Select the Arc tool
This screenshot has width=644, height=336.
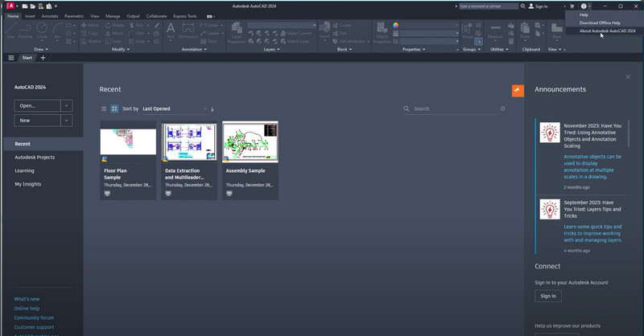click(x=57, y=31)
